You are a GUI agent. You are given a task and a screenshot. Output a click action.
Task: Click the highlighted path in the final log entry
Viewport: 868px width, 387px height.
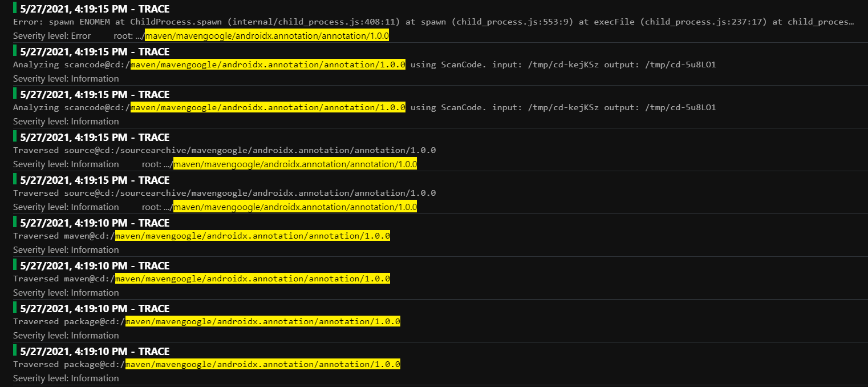tap(262, 364)
